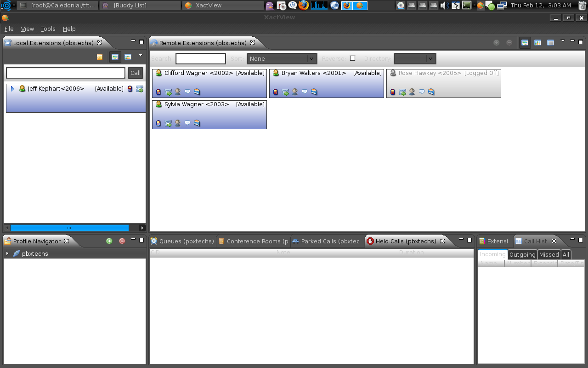Open the Tools menu

click(48, 29)
